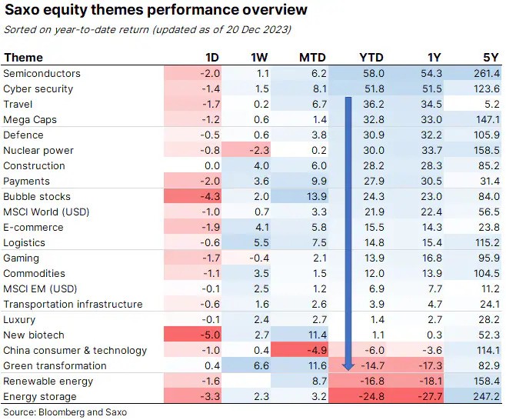Click the Theme column header
Viewport: 506px width, 420px height.
pyautogui.click(x=23, y=58)
